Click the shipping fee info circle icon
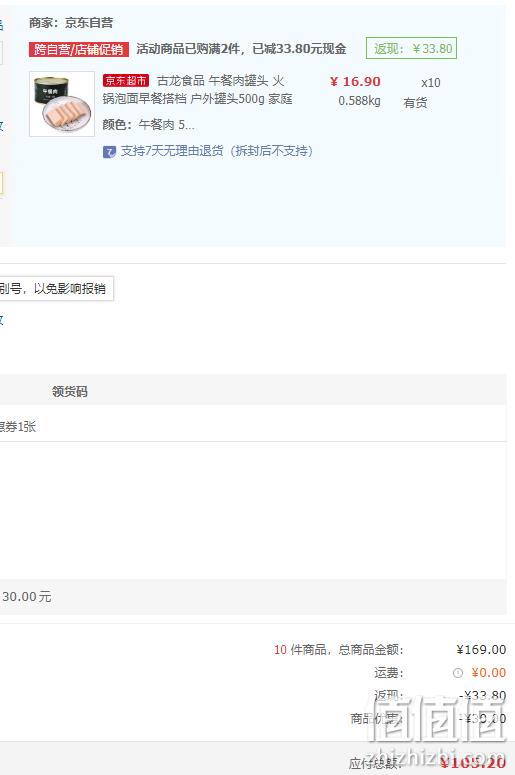The height and width of the screenshot is (775, 515). click(x=458, y=673)
